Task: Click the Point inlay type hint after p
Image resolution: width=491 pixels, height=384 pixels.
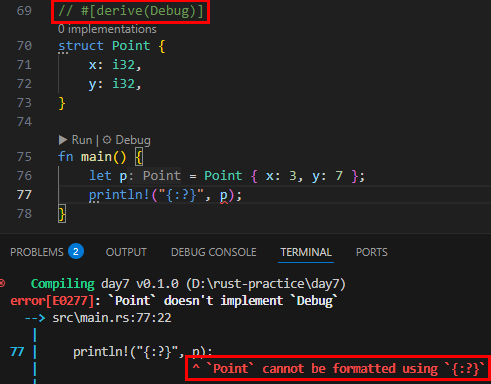Action: pyautogui.click(x=162, y=176)
